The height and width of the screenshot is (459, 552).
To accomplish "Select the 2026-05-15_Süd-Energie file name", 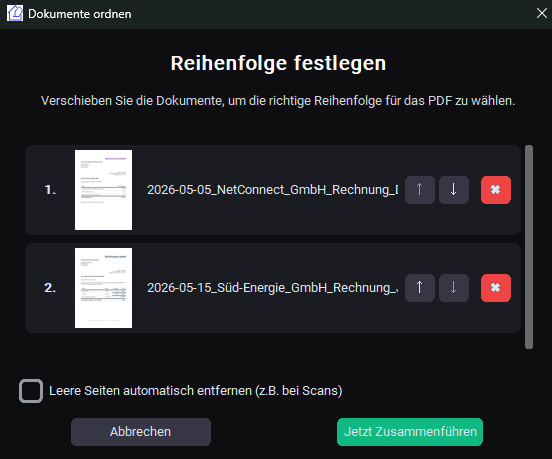I will [x=272, y=288].
